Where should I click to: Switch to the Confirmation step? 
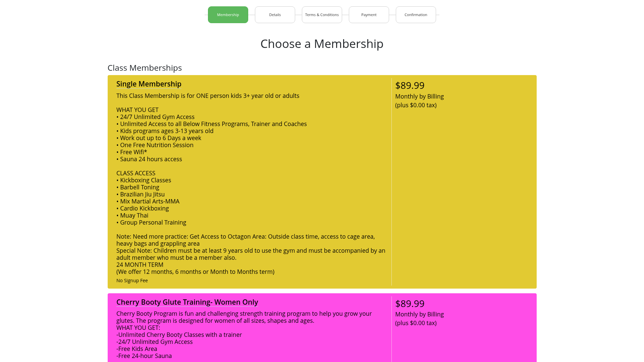[416, 15]
